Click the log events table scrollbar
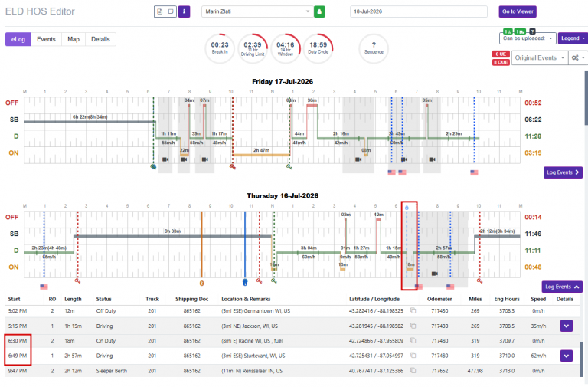Image resolution: width=588 pixels, height=387 pixels. [x=582, y=359]
